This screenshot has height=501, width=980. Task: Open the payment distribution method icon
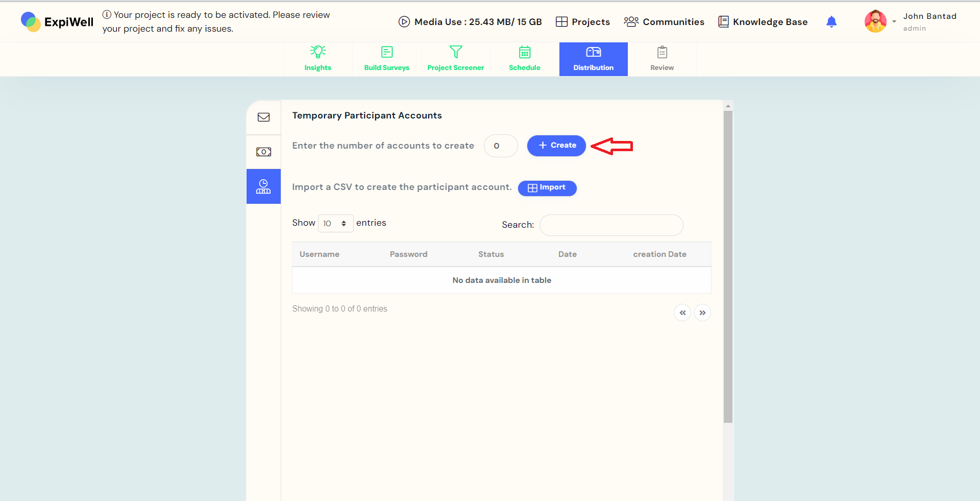pyautogui.click(x=263, y=152)
